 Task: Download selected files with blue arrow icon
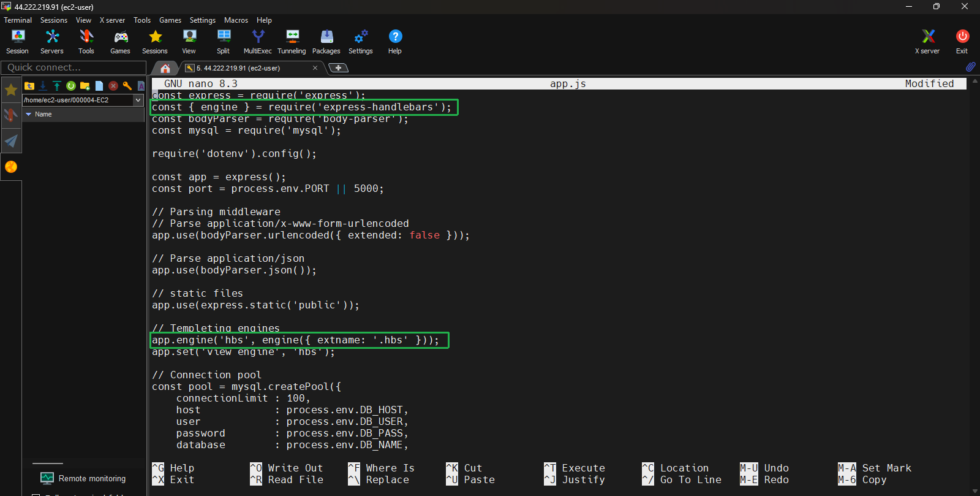(43, 86)
